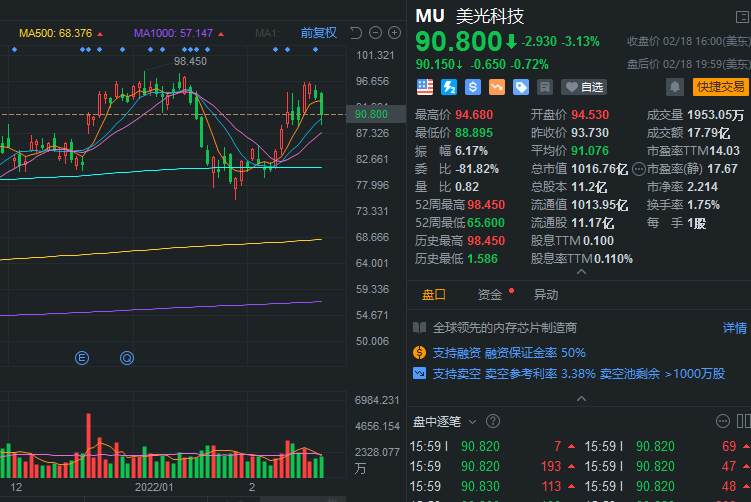Zoom in the chart with plus icon
This screenshot has width=751, height=502.
[x=394, y=33]
